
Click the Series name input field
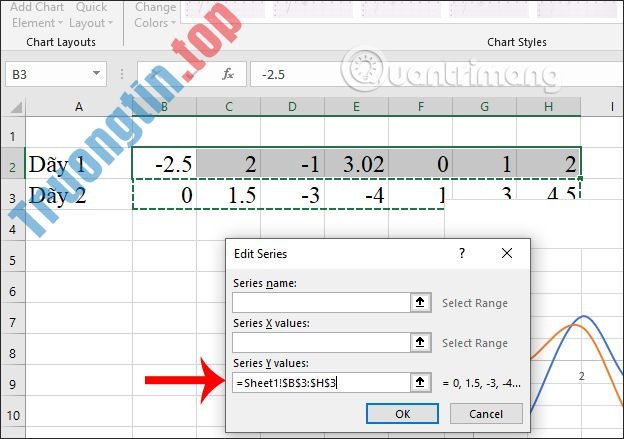point(321,302)
